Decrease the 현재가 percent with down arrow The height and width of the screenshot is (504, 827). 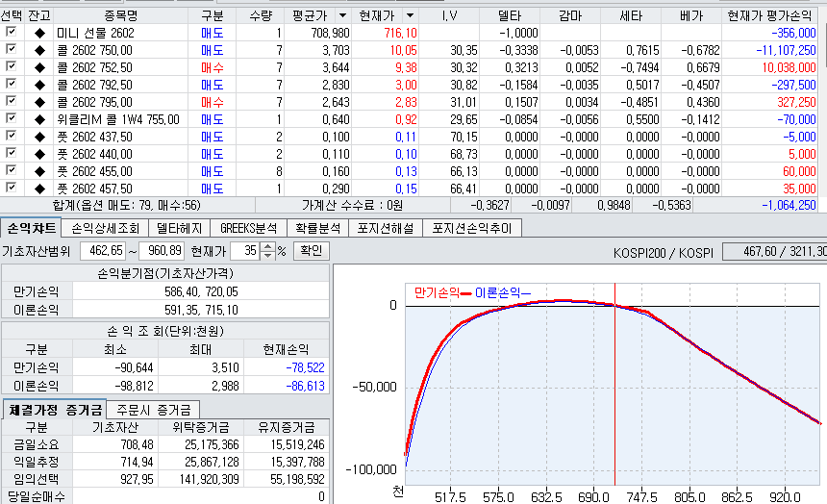tap(268, 255)
